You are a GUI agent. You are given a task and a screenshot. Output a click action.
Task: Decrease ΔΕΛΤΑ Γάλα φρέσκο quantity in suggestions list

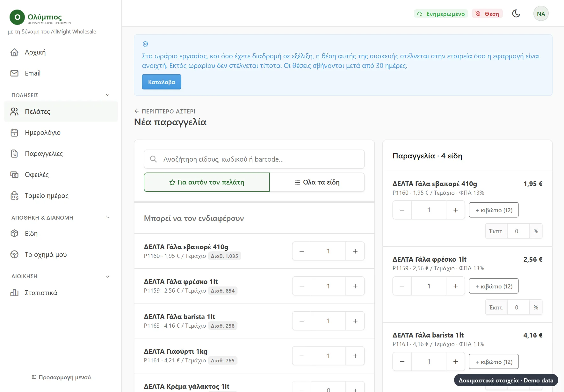302,286
